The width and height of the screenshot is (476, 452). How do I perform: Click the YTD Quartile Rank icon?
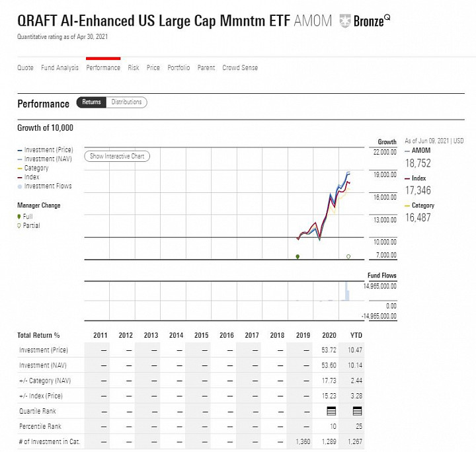point(357,411)
